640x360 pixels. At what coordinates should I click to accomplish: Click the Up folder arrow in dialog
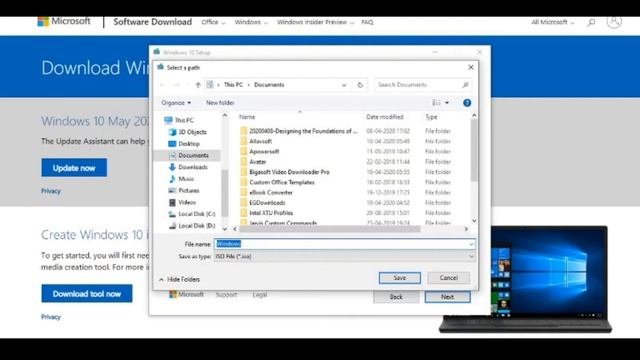click(198, 85)
